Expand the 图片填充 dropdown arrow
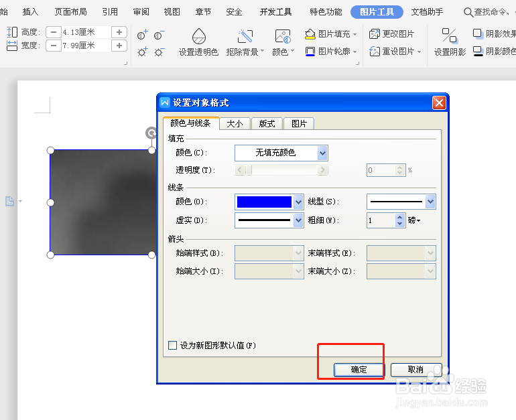The image size is (516, 420). (354, 34)
